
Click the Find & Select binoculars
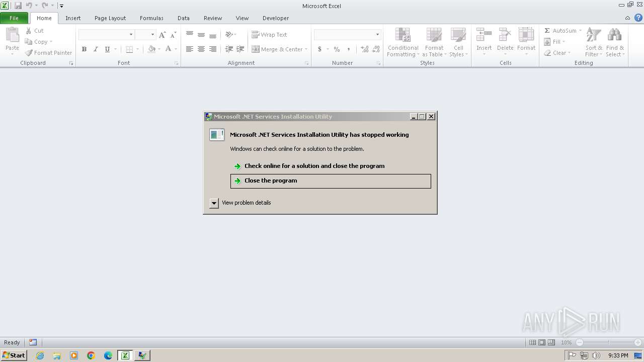pos(615,35)
